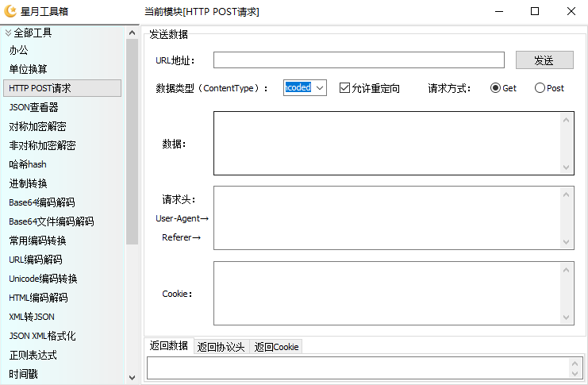Open Unicode编码转换 tool
The height and width of the screenshot is (385, 588).
[x=43, y=279]
